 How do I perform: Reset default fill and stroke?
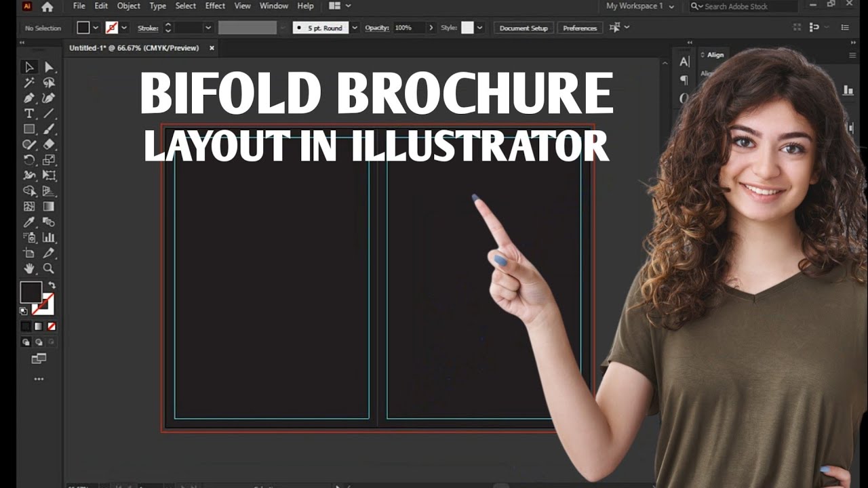(24, 311)
